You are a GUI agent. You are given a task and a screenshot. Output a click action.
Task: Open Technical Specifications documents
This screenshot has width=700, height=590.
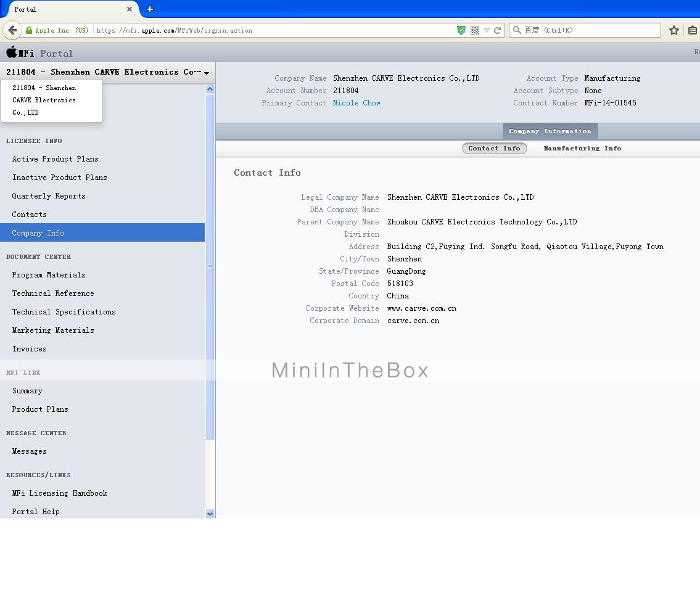(x=64, y=312)
